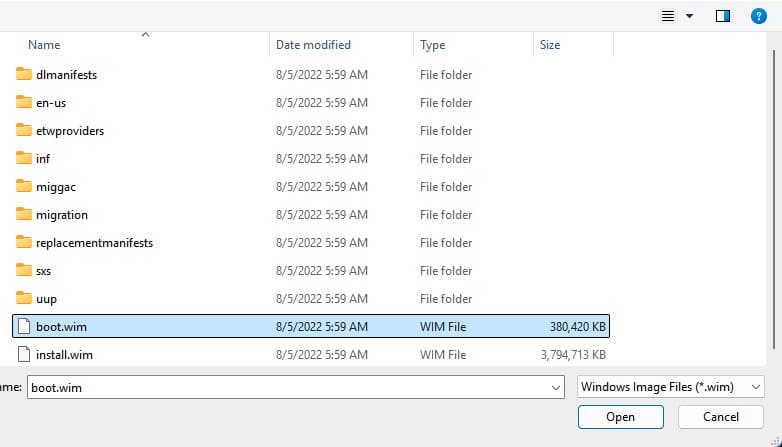Click the install.wim file icon
The image size is (782, 447).
(25, 354)
